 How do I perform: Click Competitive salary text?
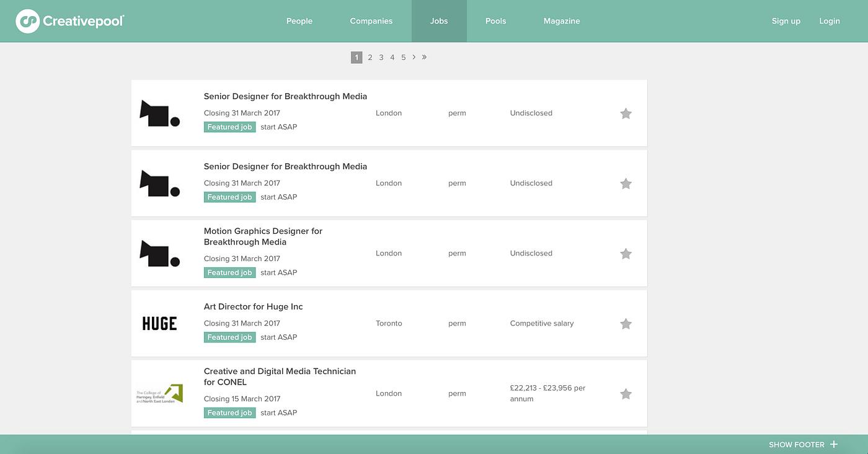pos(542,323)
